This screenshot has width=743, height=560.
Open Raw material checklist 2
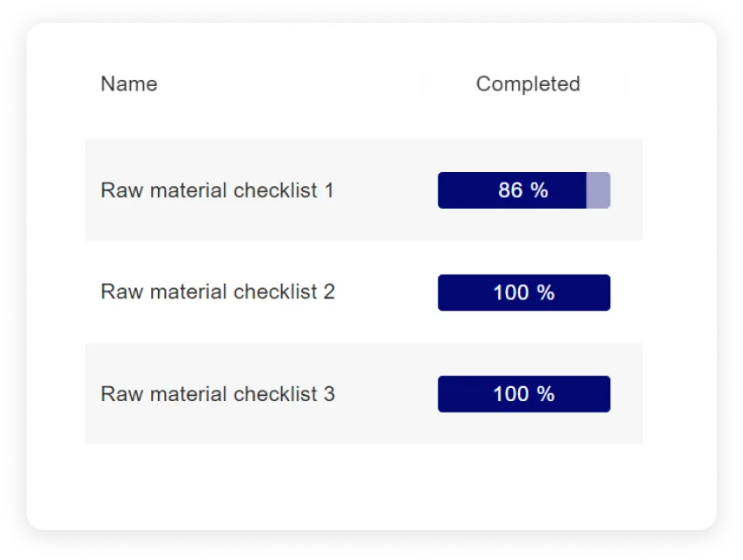tap(217, 291)
